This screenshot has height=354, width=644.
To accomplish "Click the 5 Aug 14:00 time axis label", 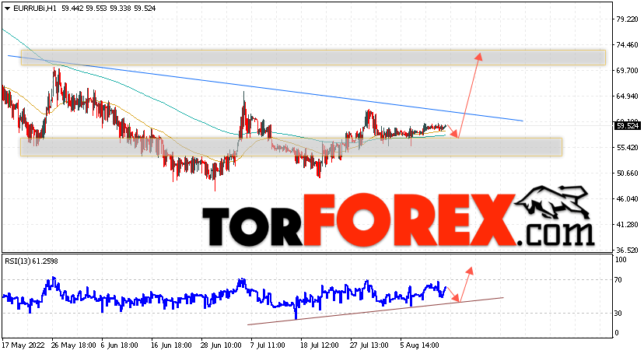I will pyautogui.click(x=420, y=345).
